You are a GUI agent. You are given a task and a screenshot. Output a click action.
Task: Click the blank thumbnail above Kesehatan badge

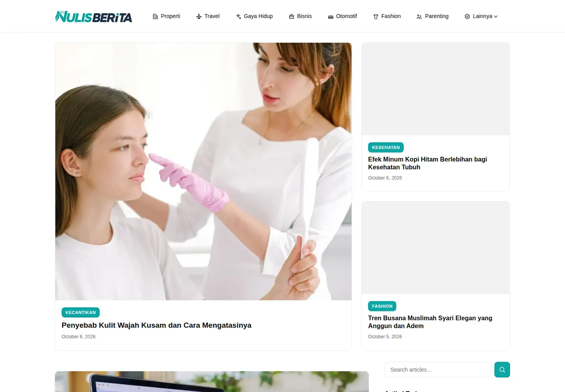436,89
